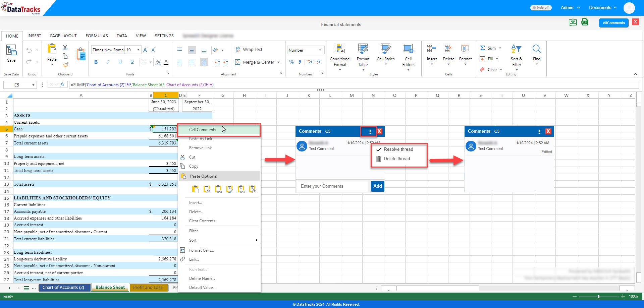Screen dimensions: 644x308
Task: Click the Copy icon in Clipboard group
Action: (65, 56)
